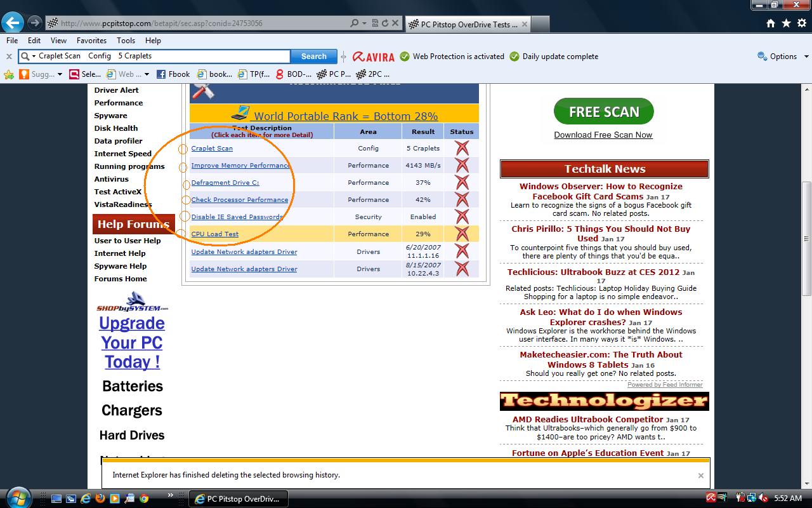Open Favorites with the star icon
The height and width of the screenshot is (508, 812).
point(786,23)
